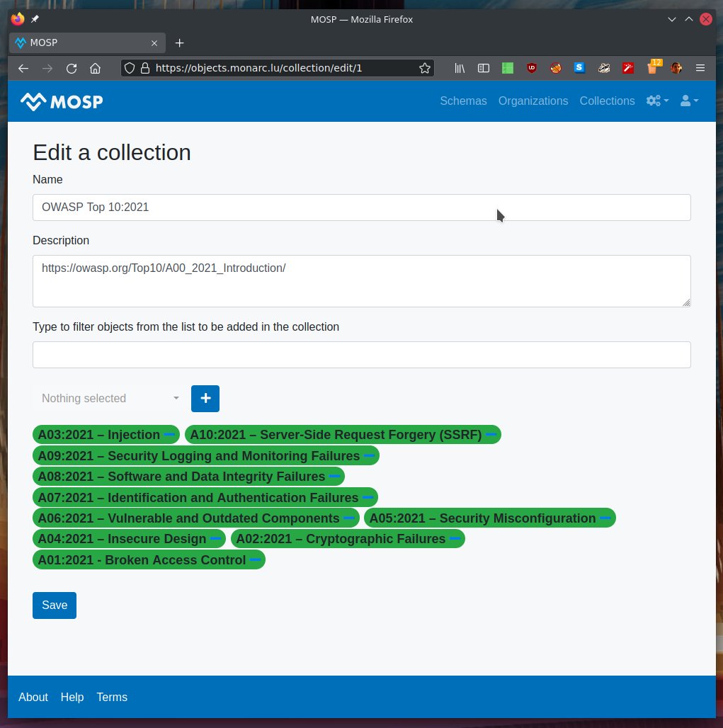Focus the Description text area

point(362,281)
